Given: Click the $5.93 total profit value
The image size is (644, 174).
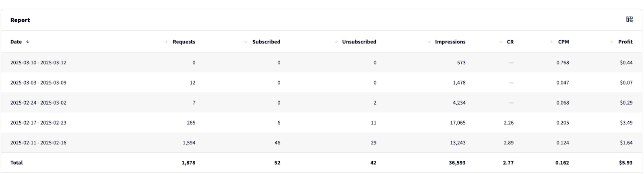Looking at the screenshot, I should click(x=626, y=163).
